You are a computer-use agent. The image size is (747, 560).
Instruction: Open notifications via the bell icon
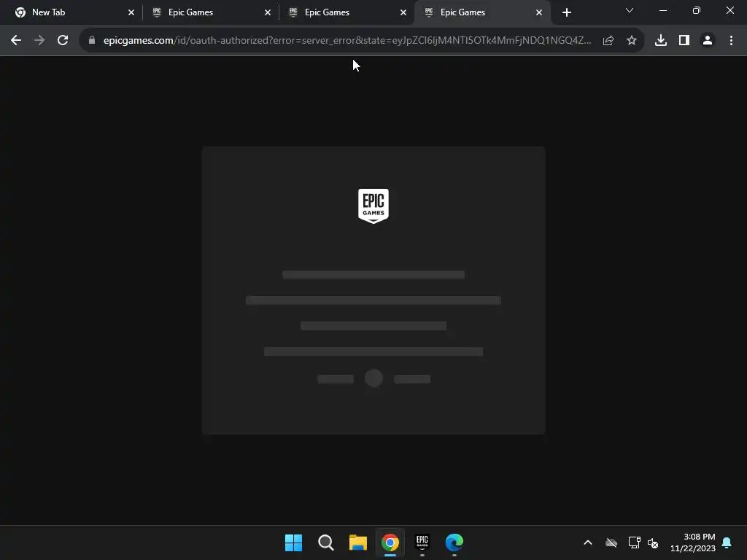click(727, 542)
